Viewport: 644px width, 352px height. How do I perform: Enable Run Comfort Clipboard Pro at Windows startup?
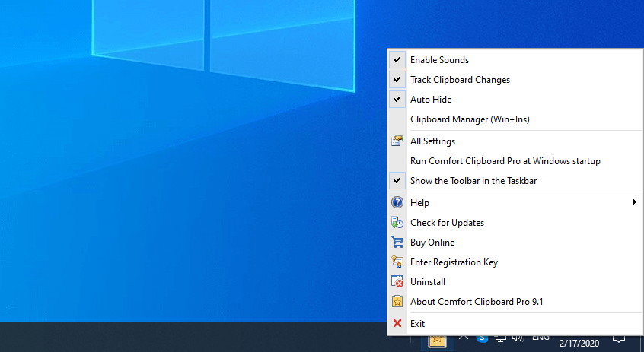click(x=515, y=161)
